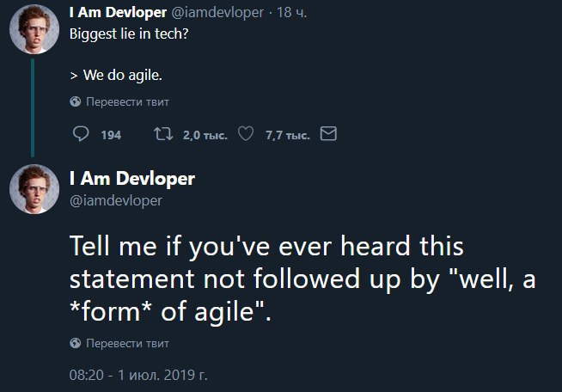Click the large 'I Am Devloper' name
The image size is (562, 392).
[x=132, y=178]
